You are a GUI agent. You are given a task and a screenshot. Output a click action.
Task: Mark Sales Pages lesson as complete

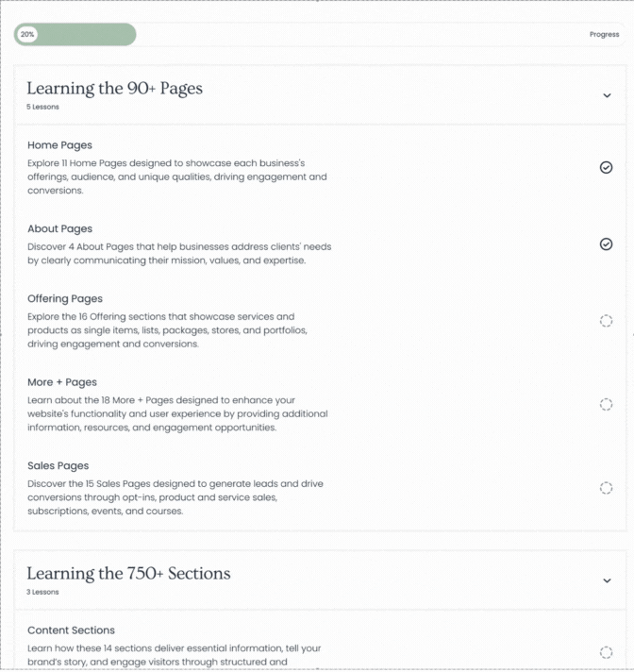[x=606, y=488]
